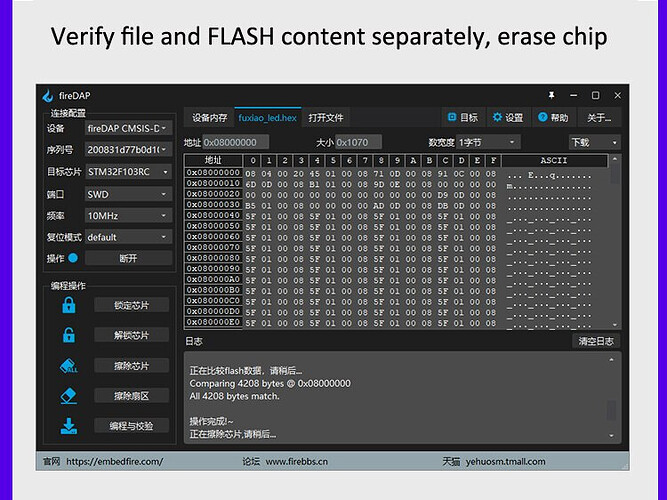Expand the 设备 fireDAP CMSIS-DAP dropdown

pyautogui.click(x=128, y=128)
